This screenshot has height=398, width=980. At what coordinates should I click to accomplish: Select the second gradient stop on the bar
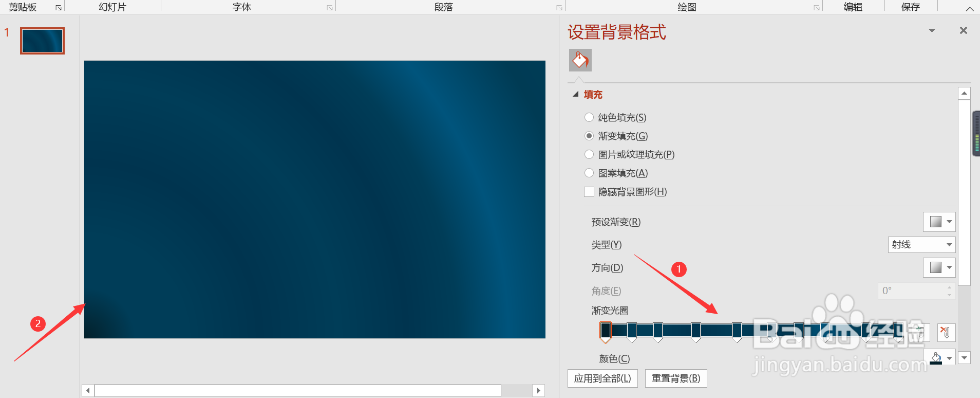click(632, 332)
